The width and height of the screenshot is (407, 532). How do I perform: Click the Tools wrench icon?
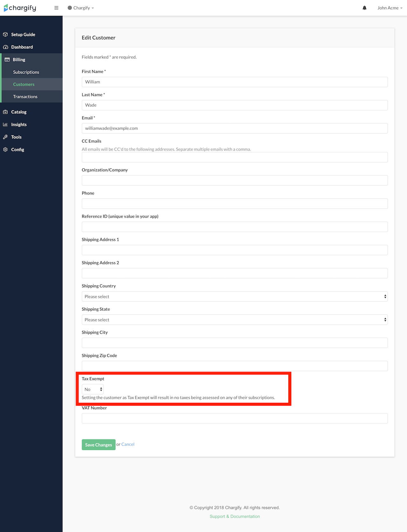[5, 137]
